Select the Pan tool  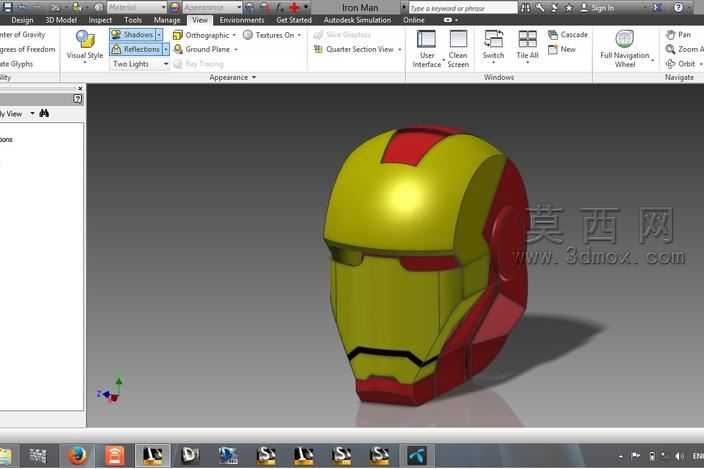(x=678, y=35)
